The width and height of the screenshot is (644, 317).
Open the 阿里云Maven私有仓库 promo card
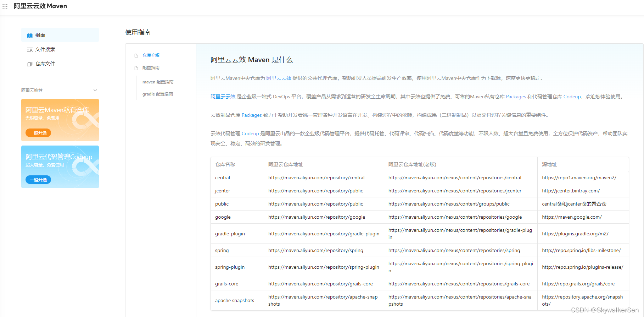point(60,120)
